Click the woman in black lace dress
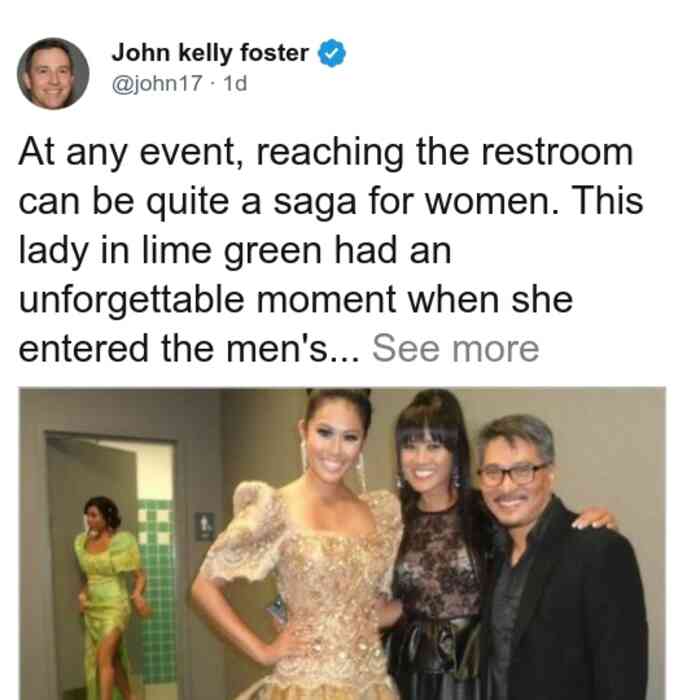Screen dimensions: 700x700 [435, 549]
